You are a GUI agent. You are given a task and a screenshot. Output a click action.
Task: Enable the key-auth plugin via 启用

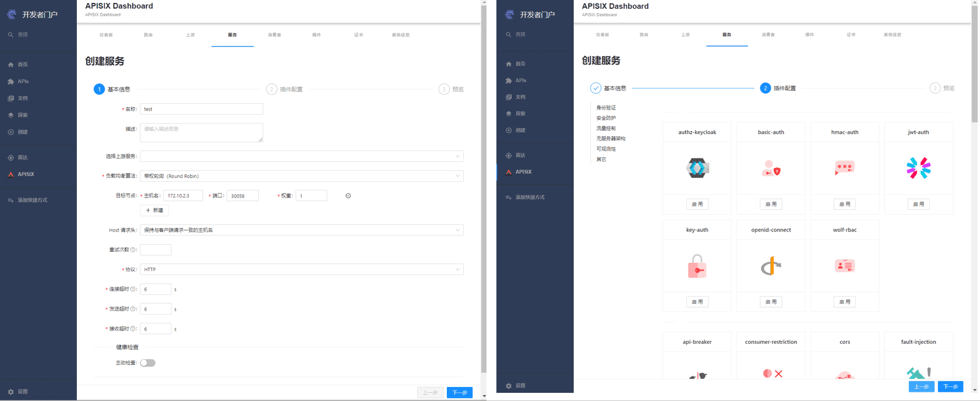click(x=697, y=302)
